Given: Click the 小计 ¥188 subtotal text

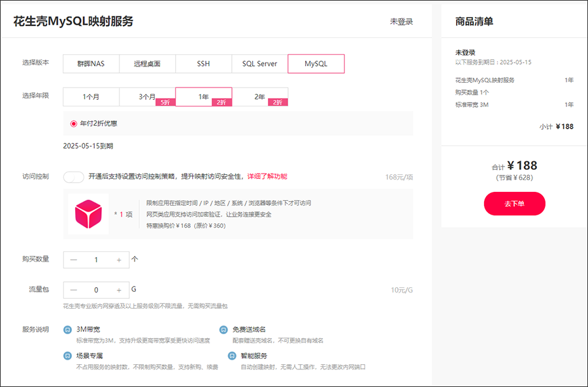Looking at the screenshot, I should pos(557,127).
